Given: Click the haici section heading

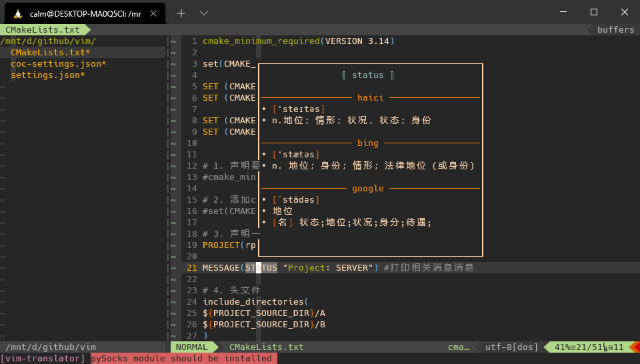Looking at the screenshot, I should click(x=370, y=98).
